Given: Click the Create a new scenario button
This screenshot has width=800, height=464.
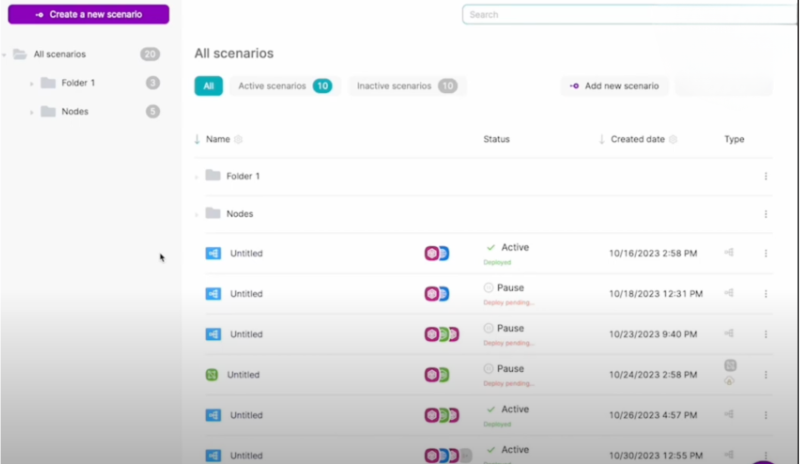Looking at the screenshot, I should 88,14.
